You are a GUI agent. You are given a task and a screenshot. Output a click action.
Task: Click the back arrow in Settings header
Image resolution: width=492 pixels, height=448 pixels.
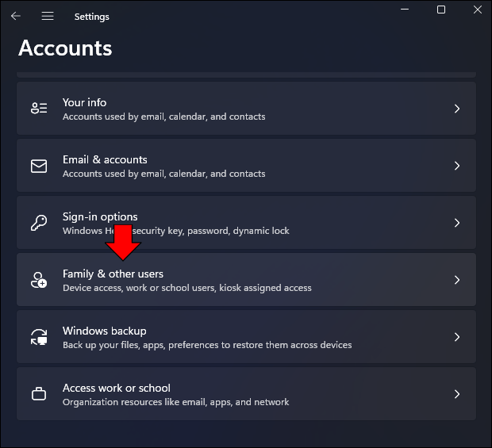tap(16, 16)
